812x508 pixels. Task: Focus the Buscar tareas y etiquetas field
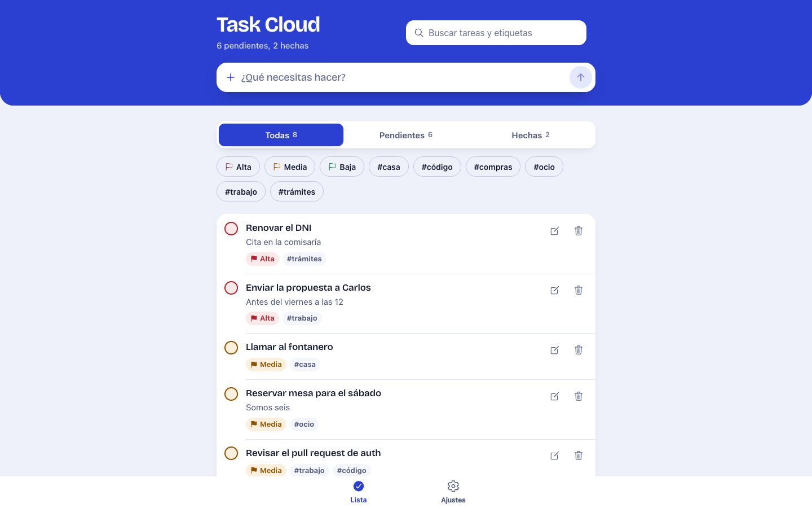(x=496, y=33)
